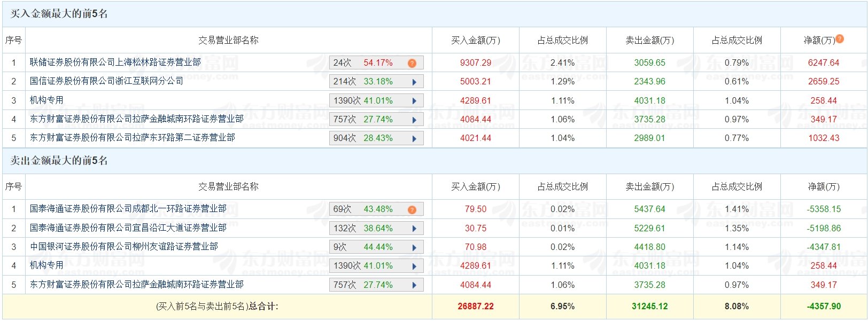Expand the arrow for 拉萨金融城南环路 in the buy table
This screenshot has width=868, height=321.
tap(414, 120)
